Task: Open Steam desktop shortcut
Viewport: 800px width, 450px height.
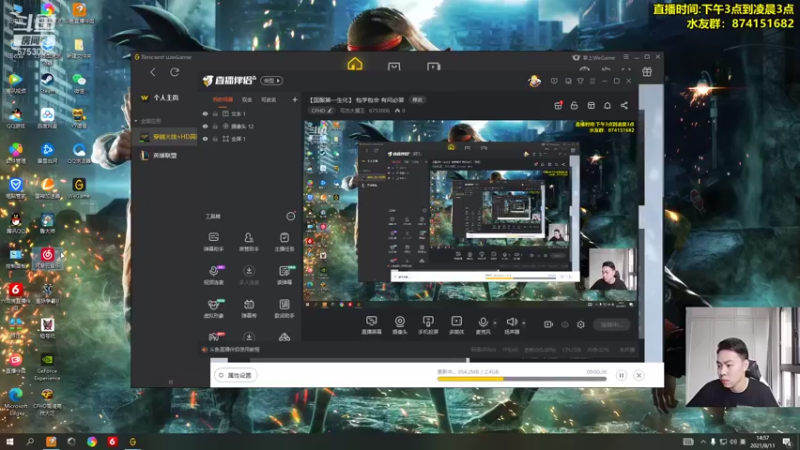Action: click(x=47, y=83)
